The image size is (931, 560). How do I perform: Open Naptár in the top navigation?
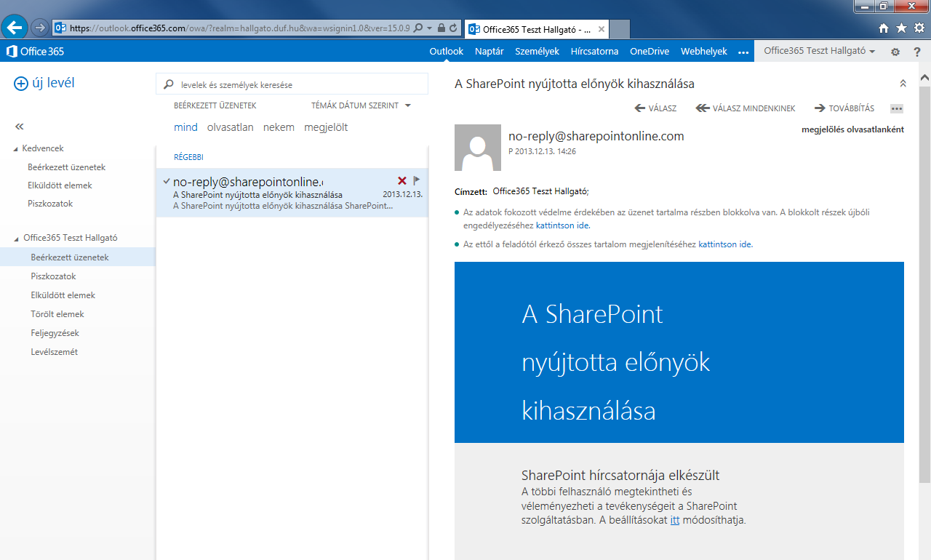click(490, 51)
